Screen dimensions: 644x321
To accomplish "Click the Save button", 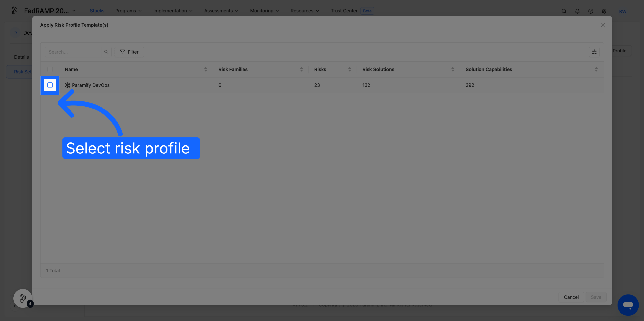I will pyautogui.click(x=596, y=297).
